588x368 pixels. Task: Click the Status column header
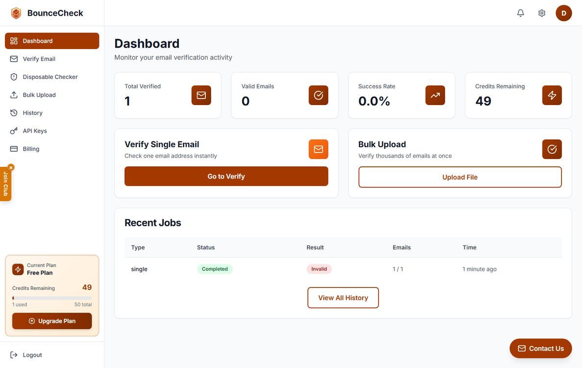click(206, 247)
